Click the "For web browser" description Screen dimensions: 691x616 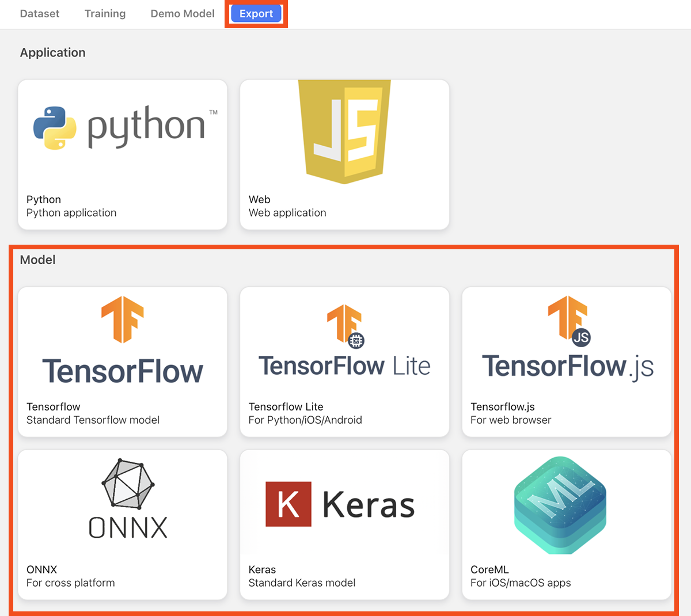511,420
